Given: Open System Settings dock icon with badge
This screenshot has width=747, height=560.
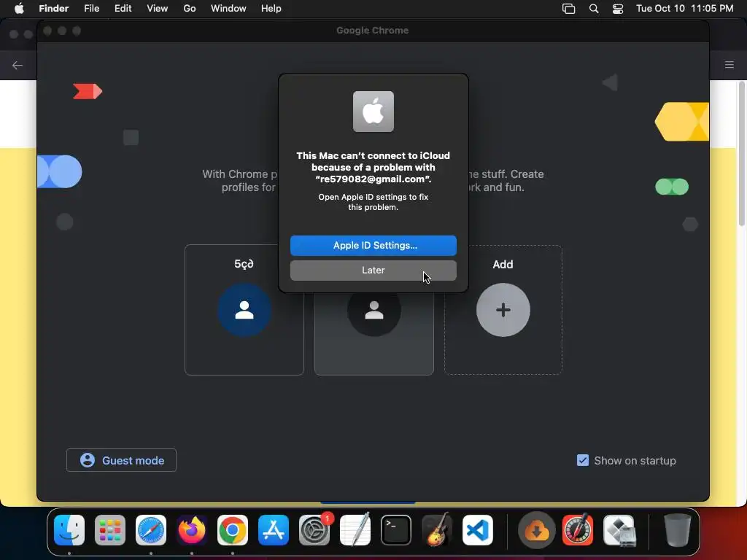Looking at the screenshot, I should pos(314,530).
